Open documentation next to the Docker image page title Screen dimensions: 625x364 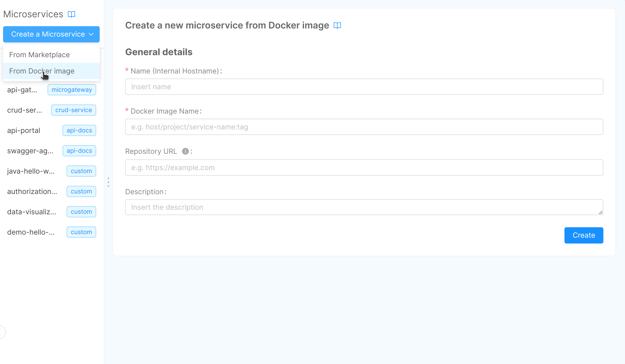(337, 25)
